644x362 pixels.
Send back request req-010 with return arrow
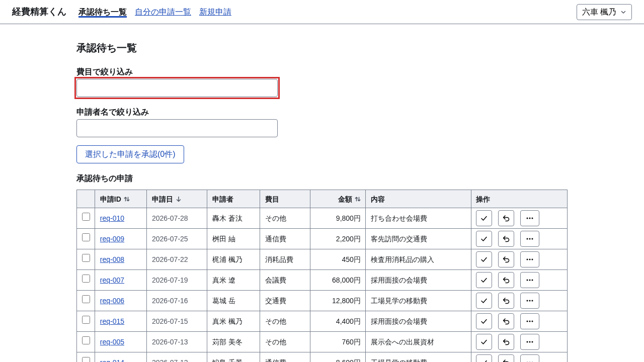coord(506,218)
